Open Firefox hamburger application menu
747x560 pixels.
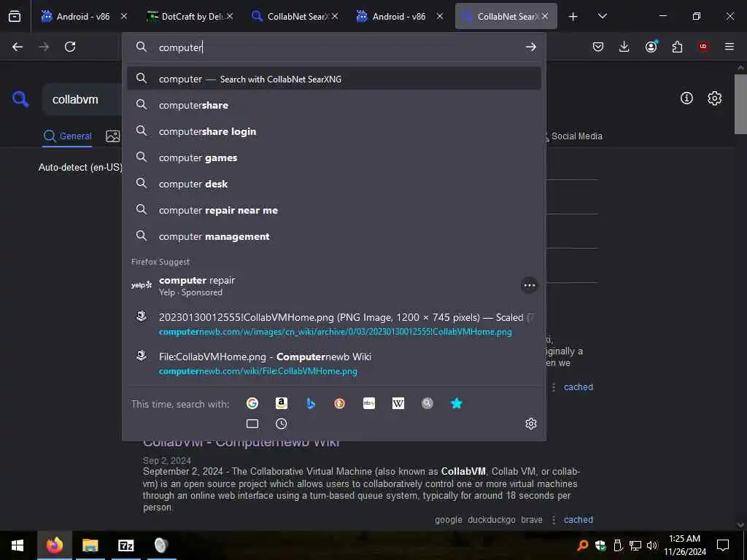tap(729, 47)
